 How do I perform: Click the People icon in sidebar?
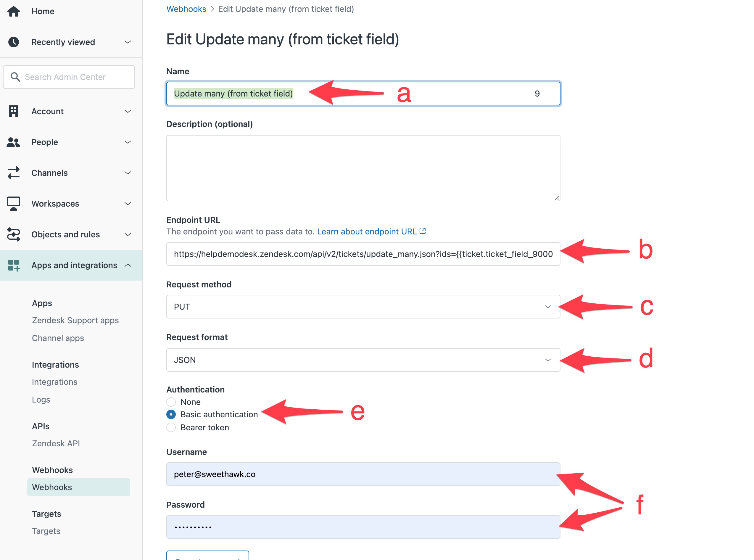[14, 142]
